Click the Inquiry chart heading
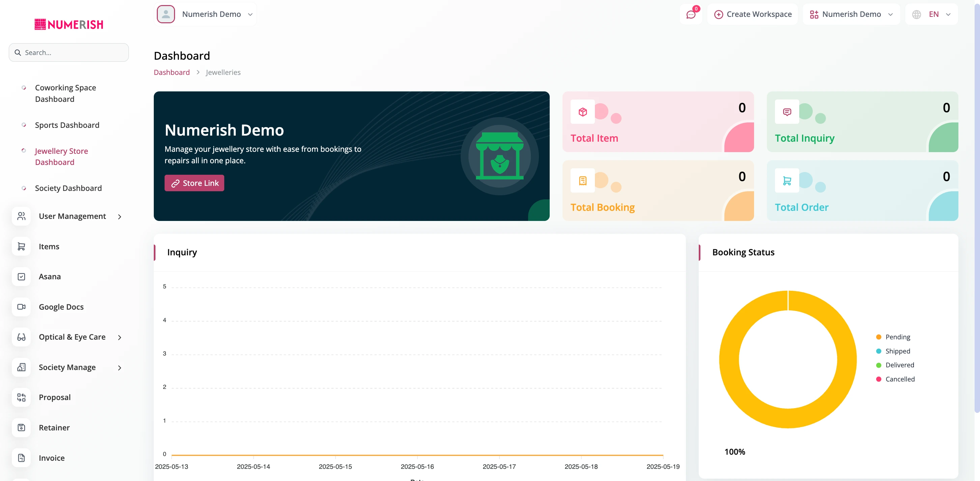 click(x=182, y=252)
